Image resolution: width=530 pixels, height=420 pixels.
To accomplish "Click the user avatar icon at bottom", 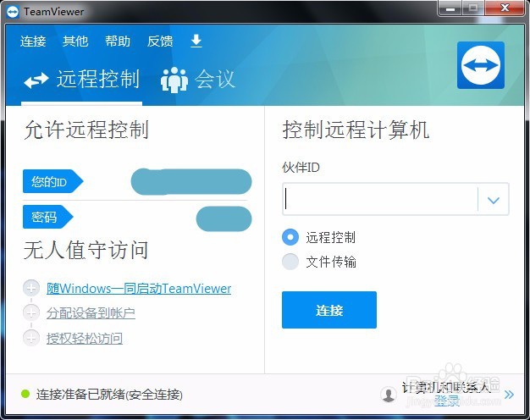I will (389, 395).
